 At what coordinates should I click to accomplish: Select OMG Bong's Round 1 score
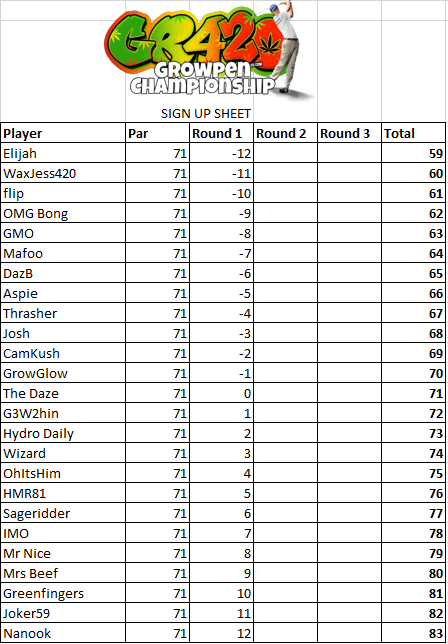click(x=221, y=214)
